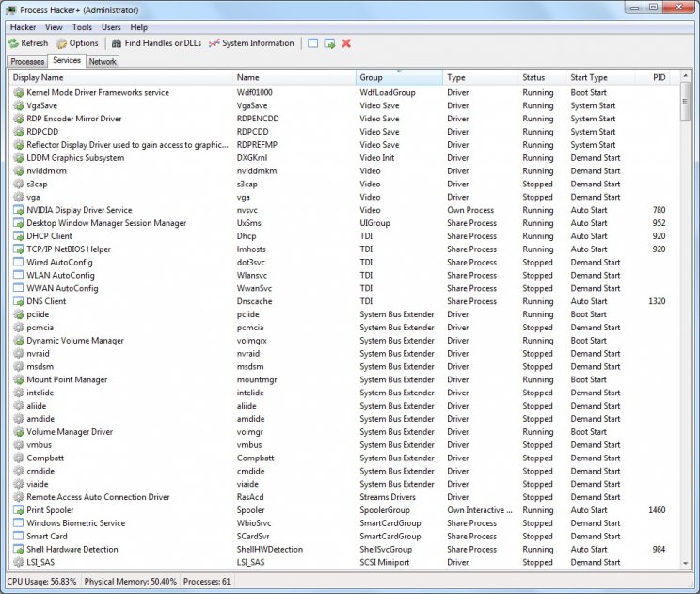Open the Help menu
Viewport: 700px width, 594px height.
[139, 27]
